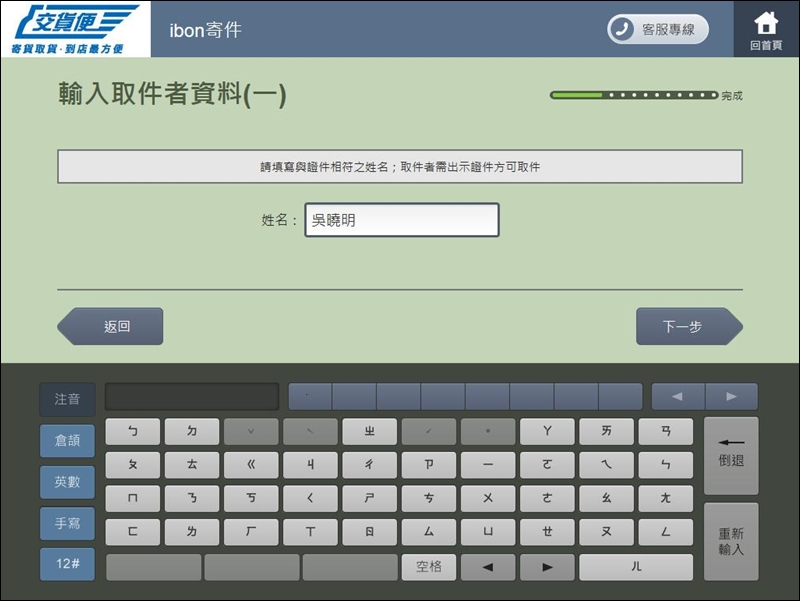Image resolution: width=800 pixels, height=601 pixels.
Task: Show previous candidate characters page
Action: coord(678,397)
